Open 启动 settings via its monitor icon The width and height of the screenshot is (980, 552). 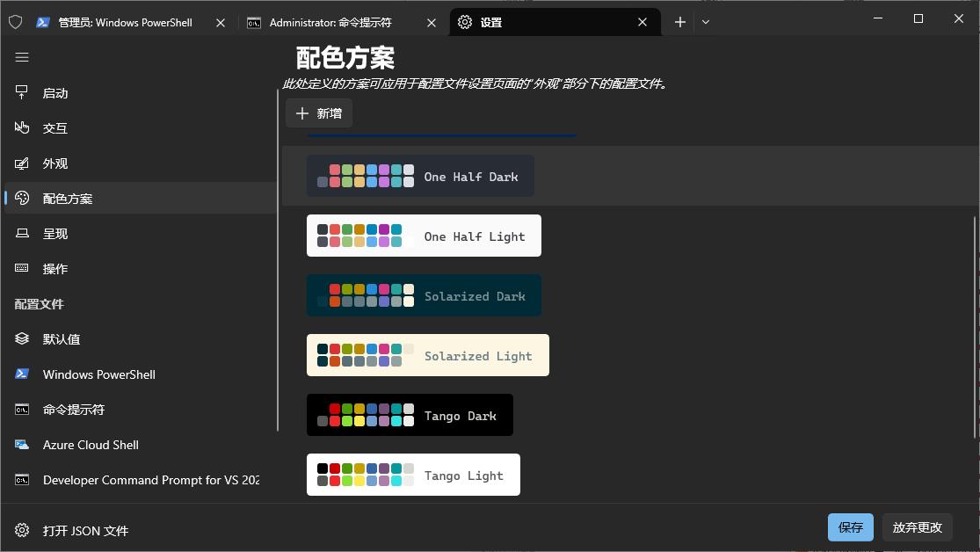[x=21, y=92]
